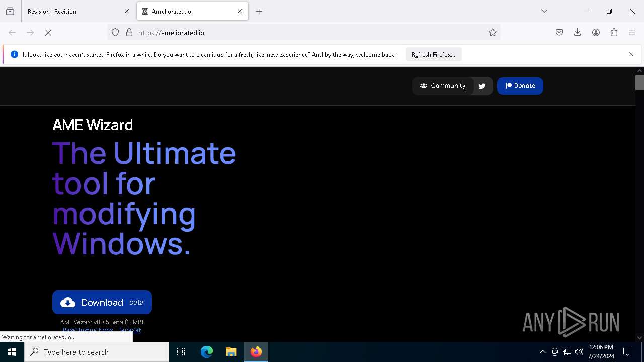
Task: View site security lock icon
Action: (x=129, y=33)
